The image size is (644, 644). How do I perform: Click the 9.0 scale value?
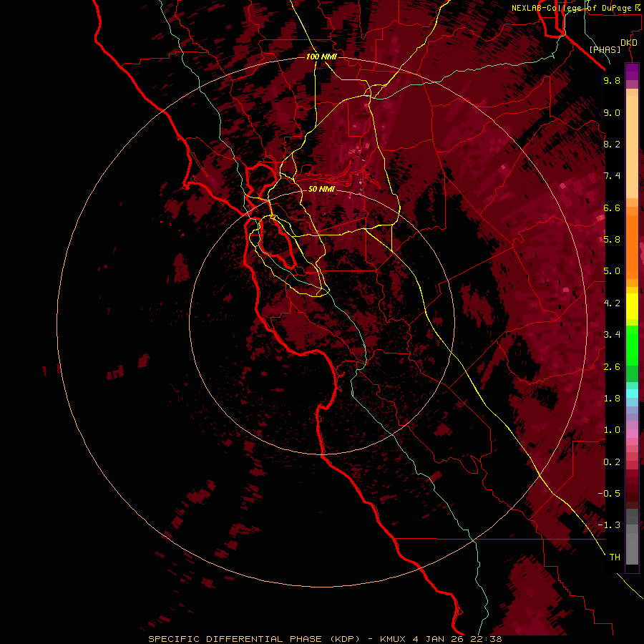pyautogui.click(x=612, y=112)
